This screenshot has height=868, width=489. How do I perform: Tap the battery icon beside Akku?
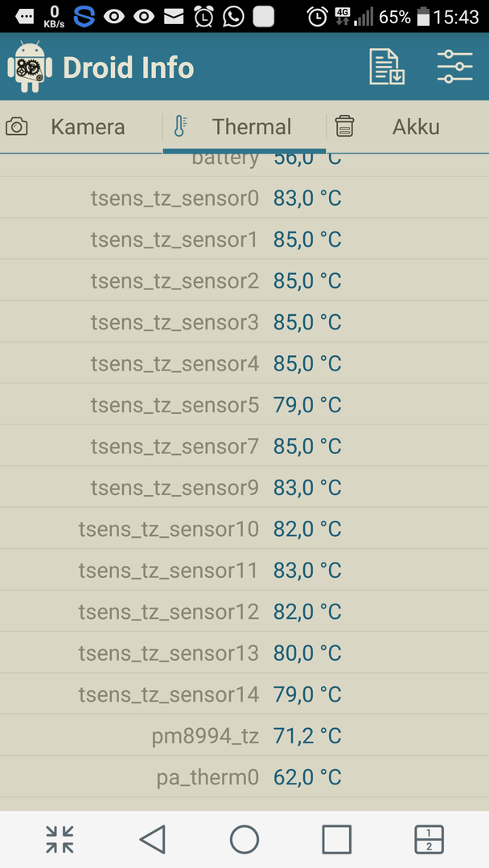(x=344, y=126)
